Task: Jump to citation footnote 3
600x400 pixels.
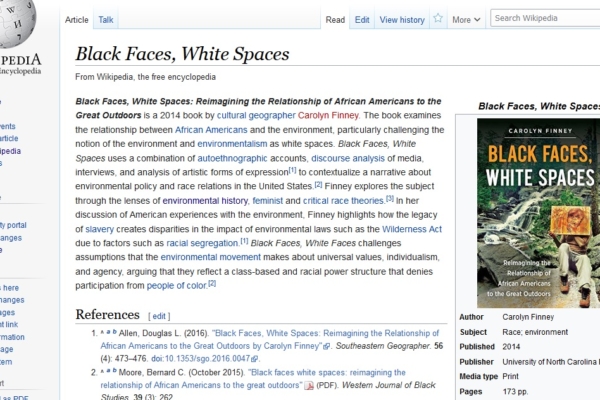Action: pos(390,199)
